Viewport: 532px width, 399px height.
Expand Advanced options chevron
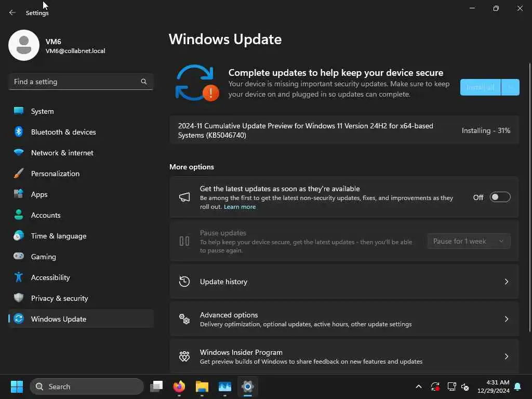click(x=506, y=319)
